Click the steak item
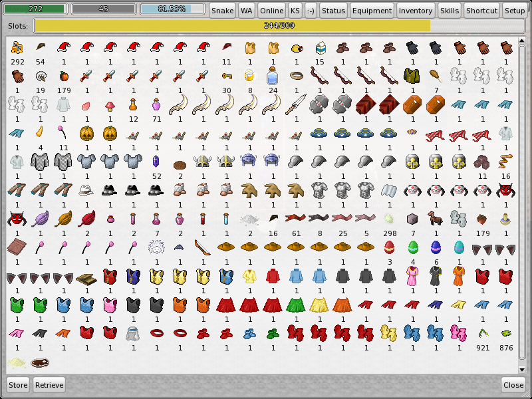The width and height of the screenshot is (532, 399). point(40,363)
